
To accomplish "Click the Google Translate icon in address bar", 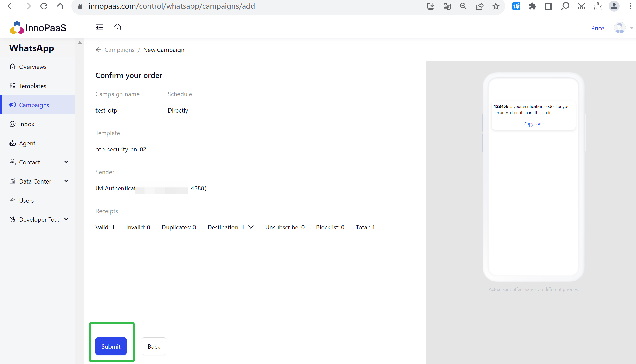I will click(x=447, y=6).
